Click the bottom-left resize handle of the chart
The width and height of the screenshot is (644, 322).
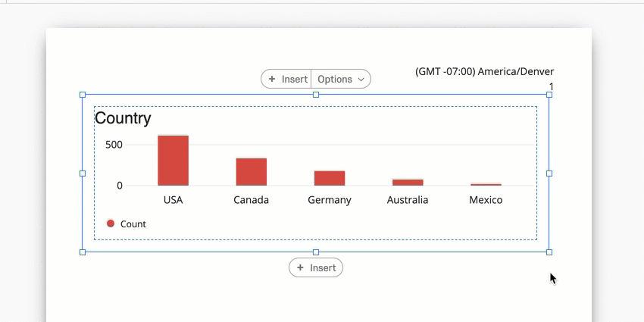[x=83, y=252]
